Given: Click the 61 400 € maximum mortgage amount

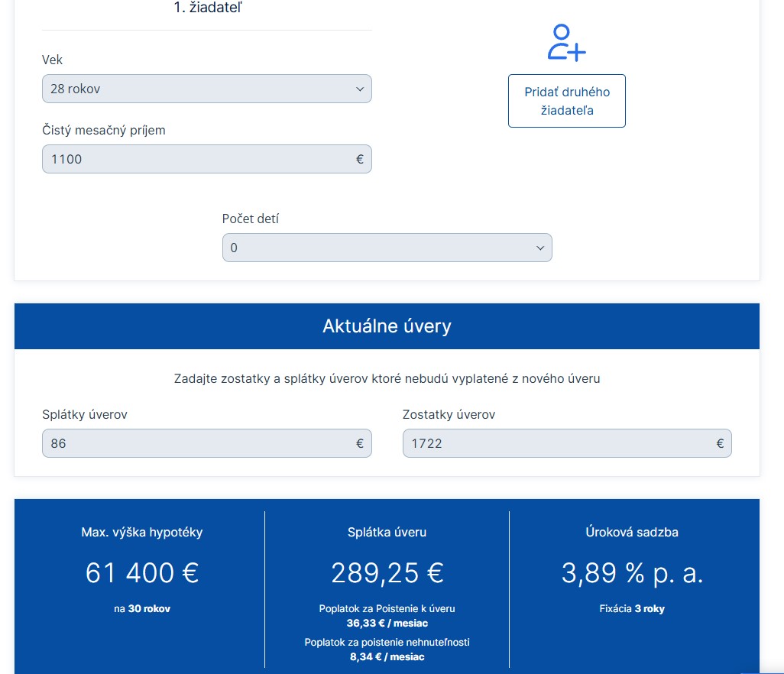Looking at the screenshot, I should coord(142,572).
